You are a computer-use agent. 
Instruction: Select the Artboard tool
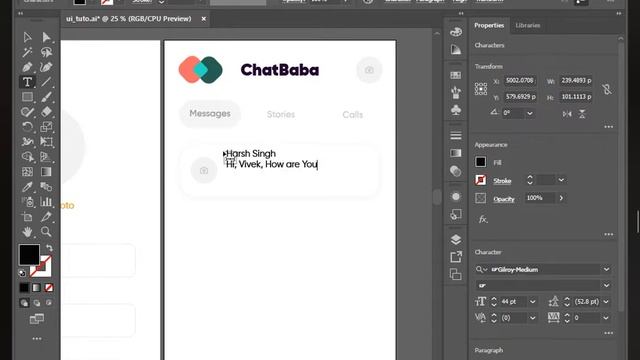(x=27, y=217)
